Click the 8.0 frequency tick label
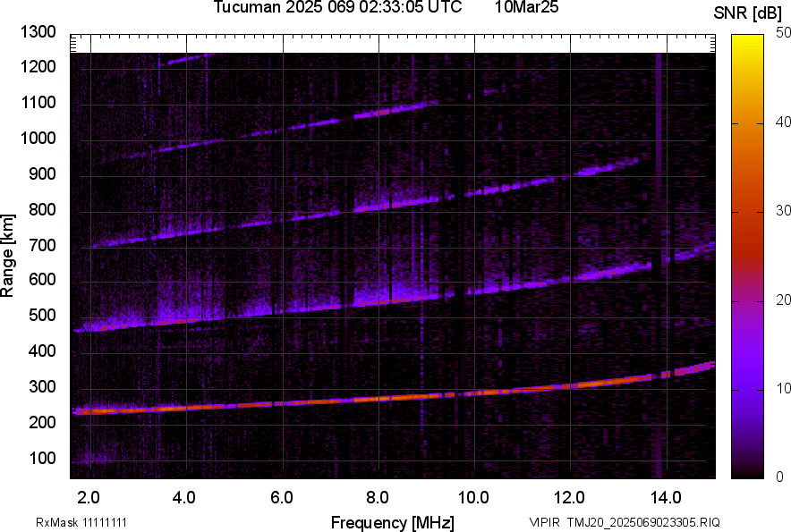The height and width of the screenshot is (532, 791). 377,497
